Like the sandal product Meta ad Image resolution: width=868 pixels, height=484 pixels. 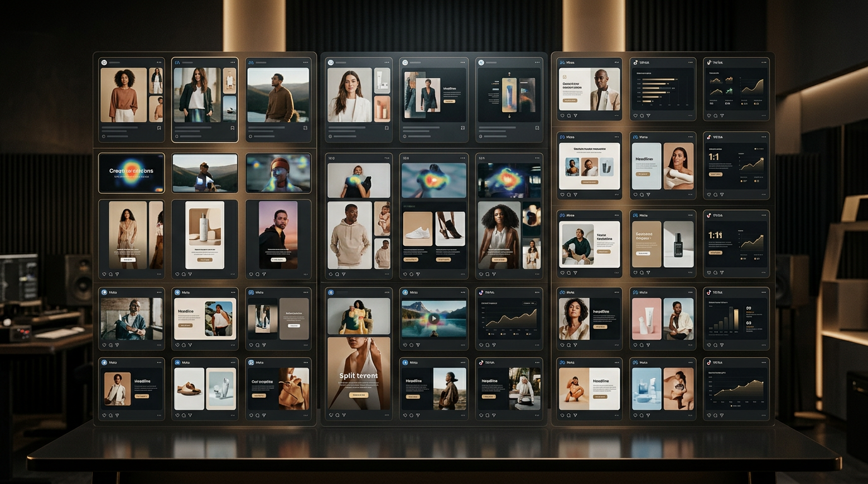177,415
